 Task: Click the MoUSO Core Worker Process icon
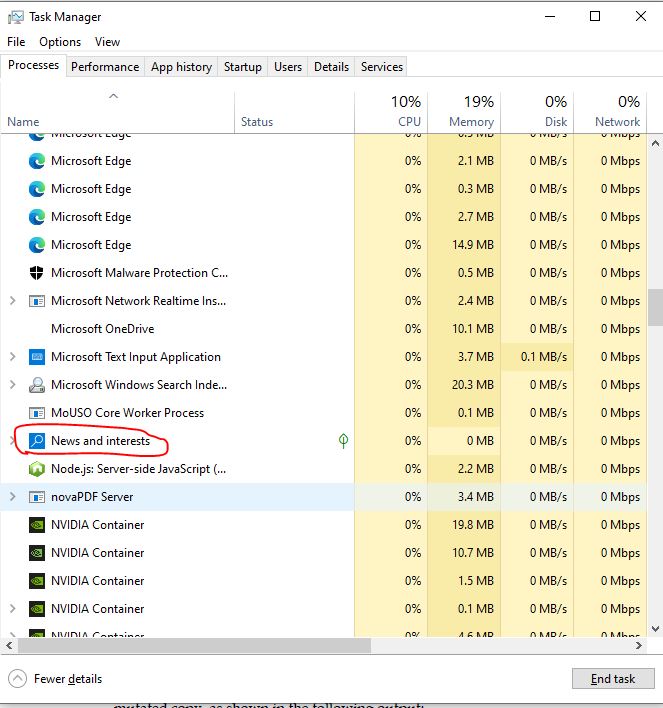pyautogui.click(x=37, y=413)
